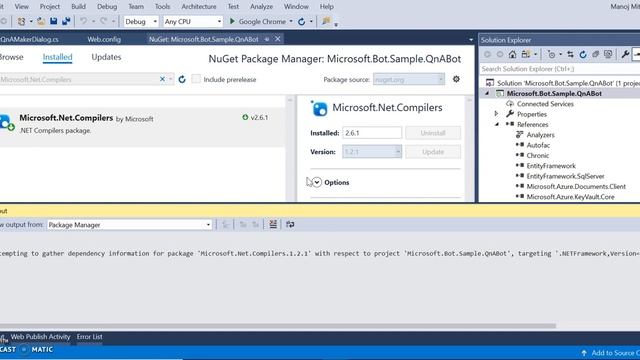Open the Build menu
The height and width of the screenshot is (360, 640).
pos(78,7)
